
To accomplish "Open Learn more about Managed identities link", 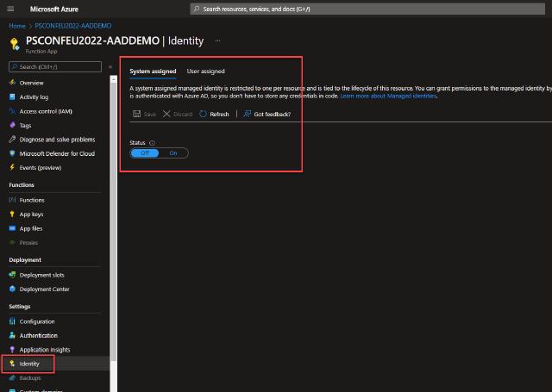I will coord(388,96).
